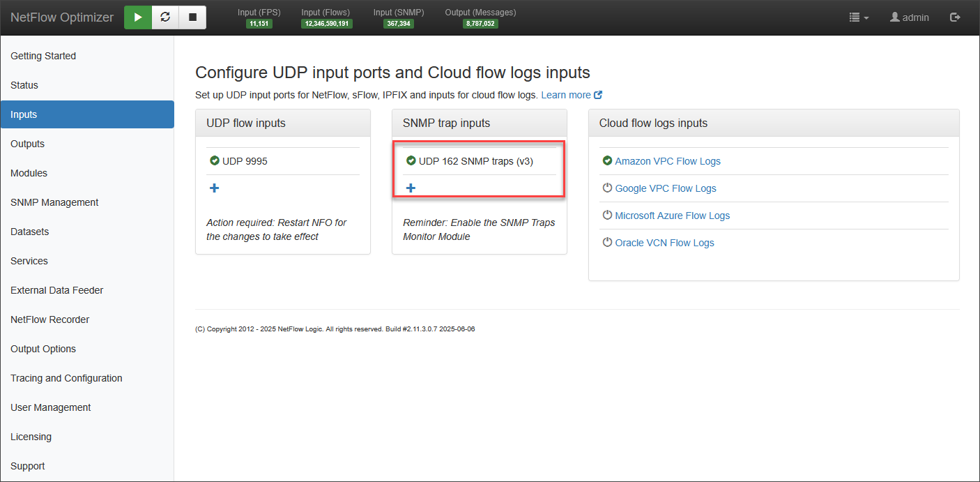
Task: Open Oracle VCN Flow Logs
Action: click(665, 243)
